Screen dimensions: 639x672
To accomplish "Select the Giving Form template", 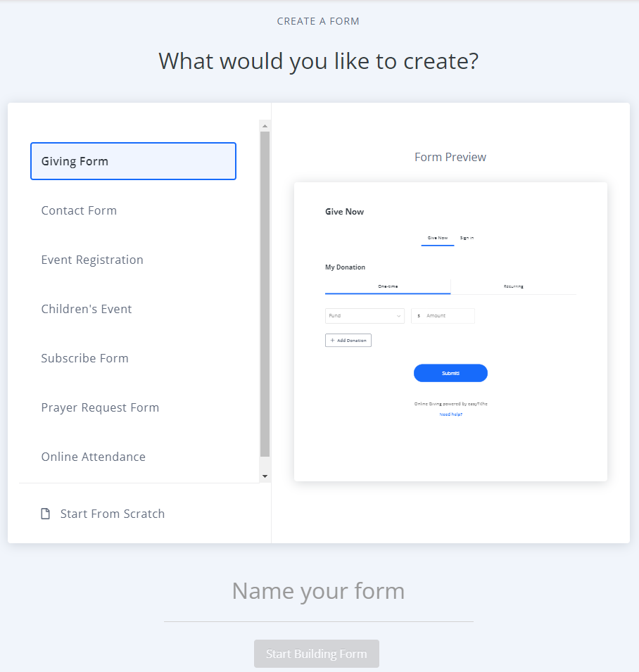I will 133,161.
